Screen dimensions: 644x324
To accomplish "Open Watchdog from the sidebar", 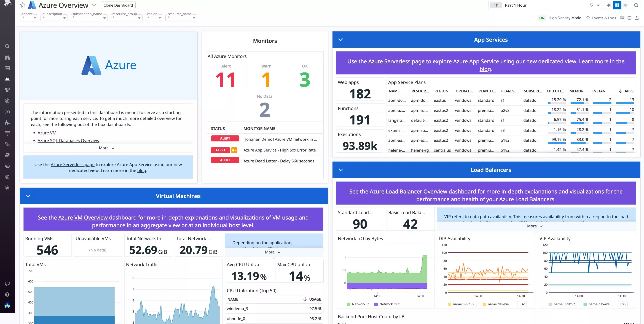I will coord(7,57).
